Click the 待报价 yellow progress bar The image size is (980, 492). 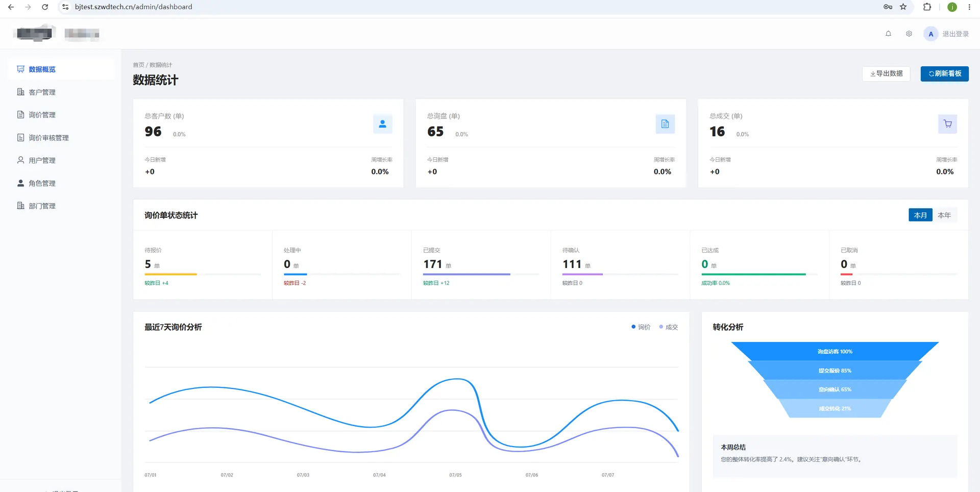point(171,274)
